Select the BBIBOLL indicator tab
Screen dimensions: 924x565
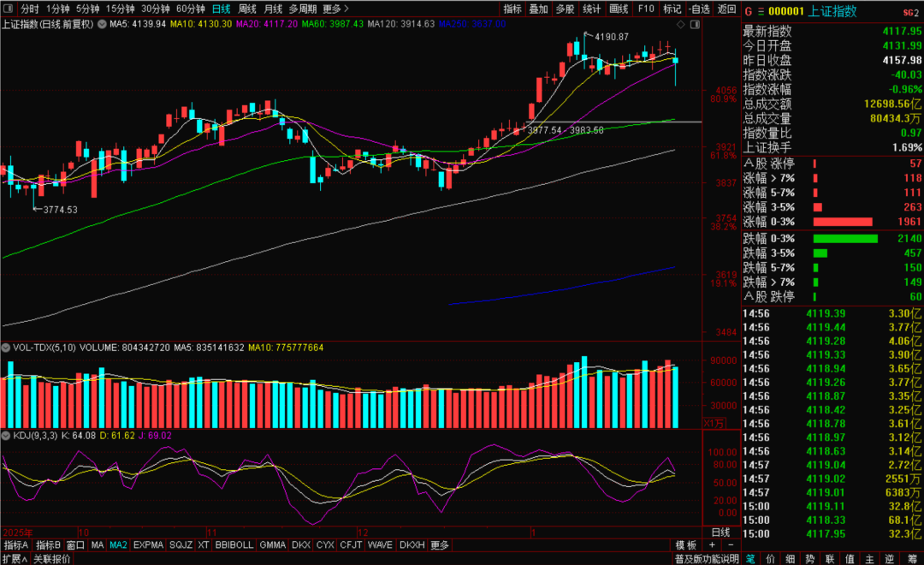(234, 545)
